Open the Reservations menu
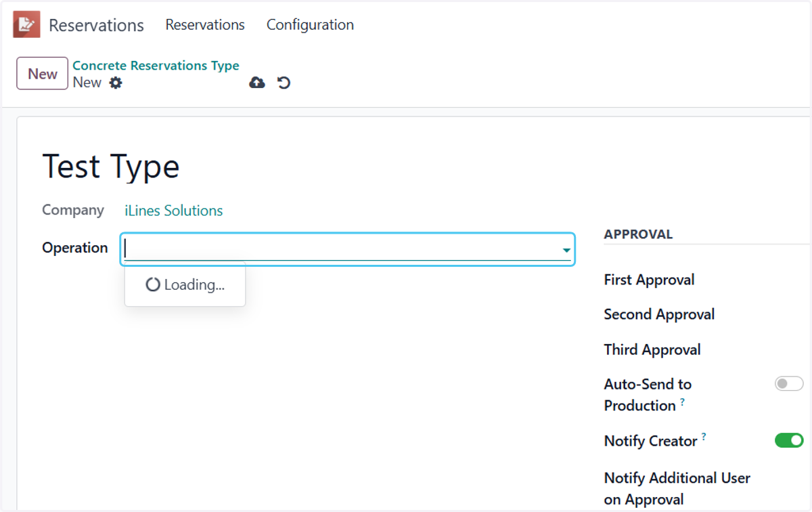Image resolution: width=812 pixels, height=512 pixels. pos(205,25)
